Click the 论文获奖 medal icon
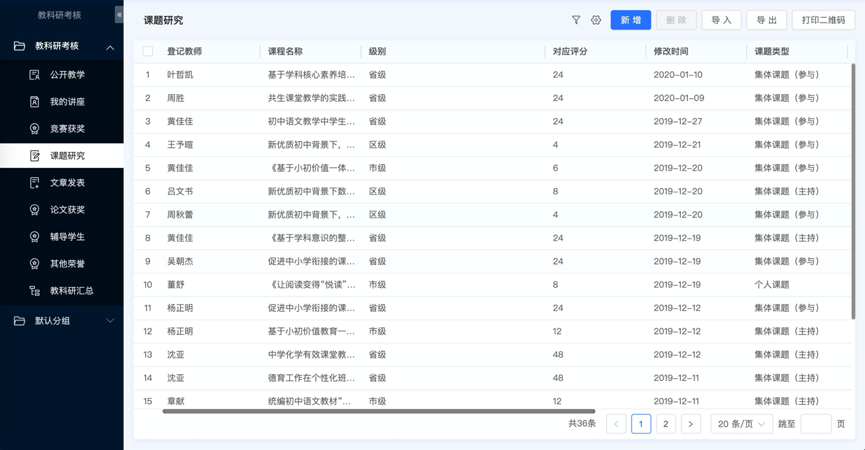The height and width of the screenshot is (450, 865). pyautogui.click(x=34, y=210)
